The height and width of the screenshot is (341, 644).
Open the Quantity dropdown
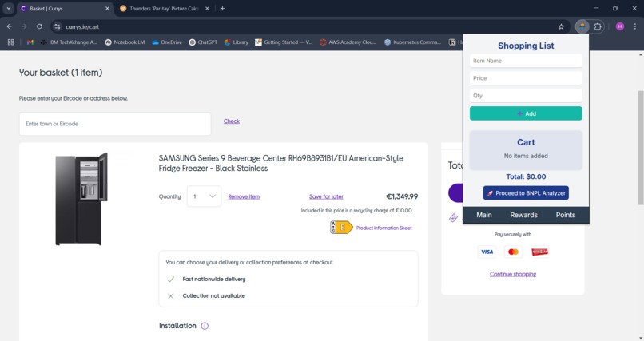click(x=204, y=196)
